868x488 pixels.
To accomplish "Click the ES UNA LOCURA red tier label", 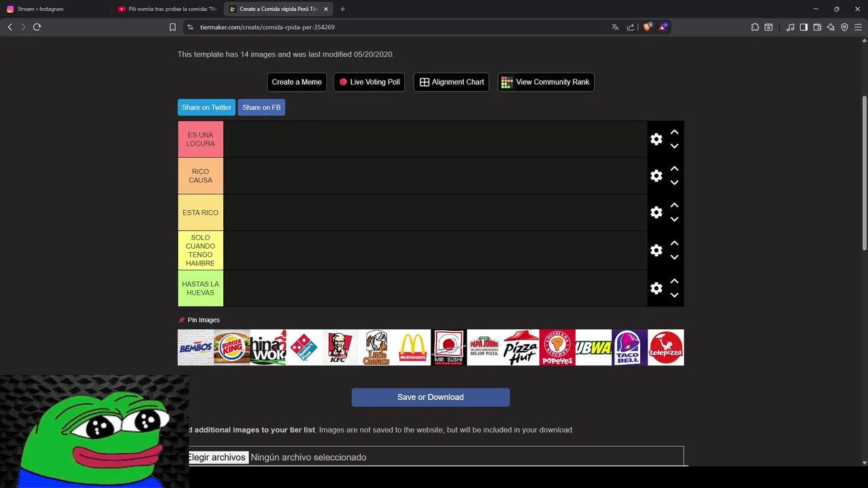I will pyautogui.click(x=201, y=139).
